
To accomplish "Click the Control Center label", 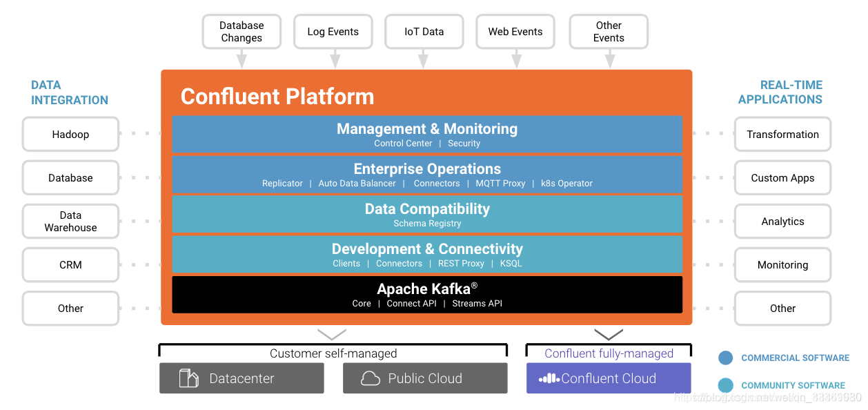I will click(x=403, y=144).
